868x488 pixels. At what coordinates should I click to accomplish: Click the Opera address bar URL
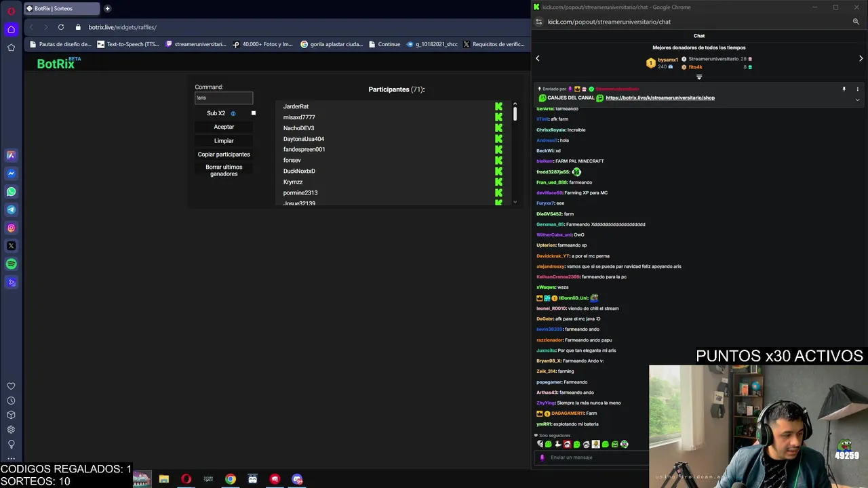(x=123, y=27)
